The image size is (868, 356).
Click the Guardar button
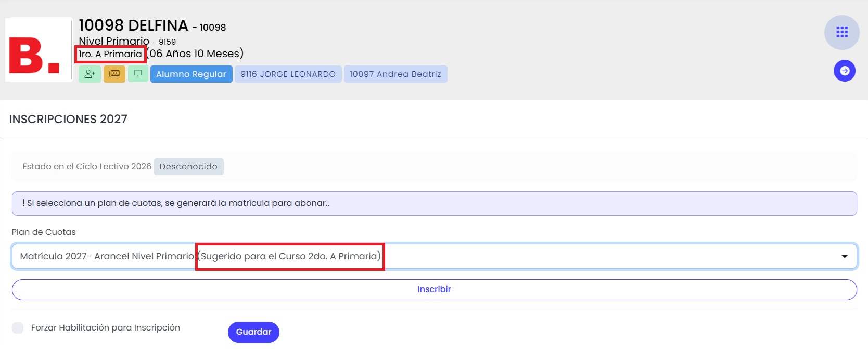point(253,332)
